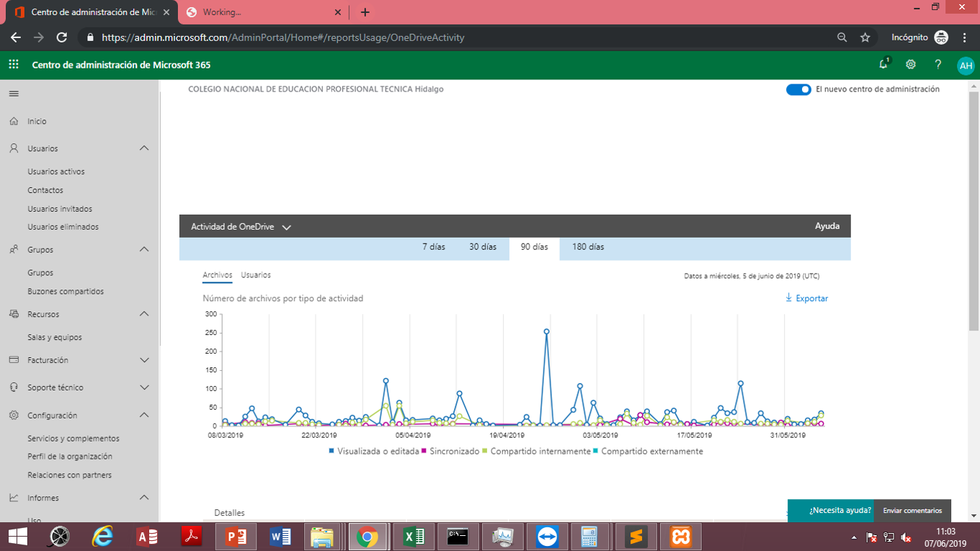Click the Export download arrow icon

click(789, 298)
